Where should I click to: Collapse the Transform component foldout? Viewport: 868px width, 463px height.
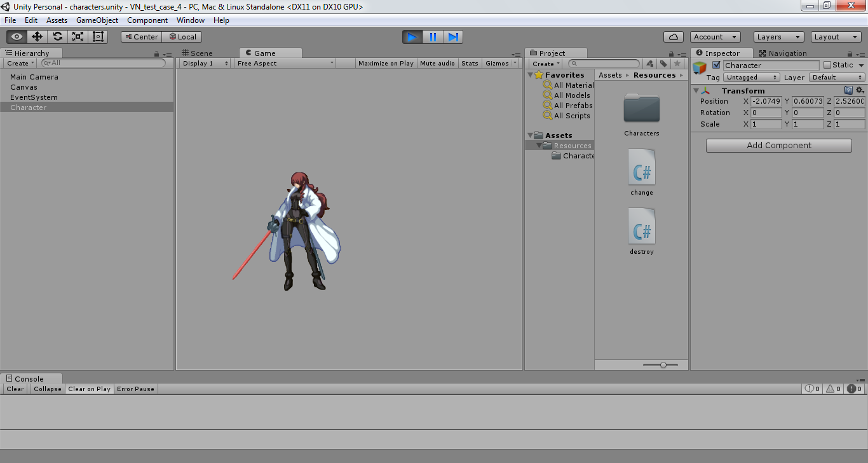click(x=696, y=90)
